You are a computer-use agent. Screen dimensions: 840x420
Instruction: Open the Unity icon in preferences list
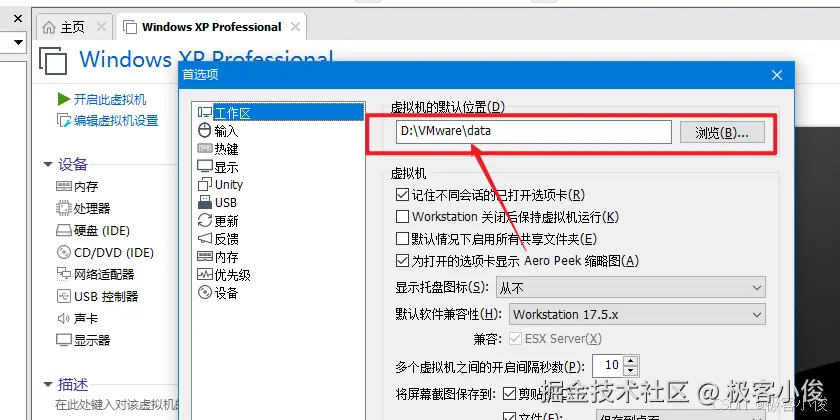[205, 184]
